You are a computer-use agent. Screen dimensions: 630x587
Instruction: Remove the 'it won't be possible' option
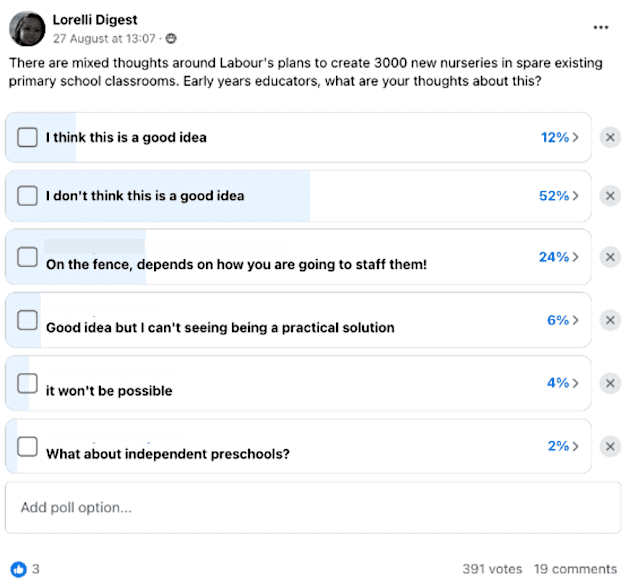click(x=609, y=383)
